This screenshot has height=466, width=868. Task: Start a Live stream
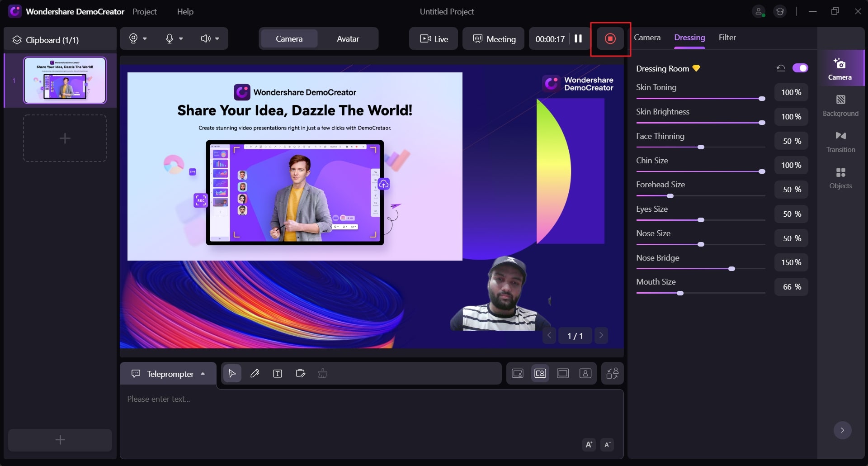pyautogui.click(x=434, y=39)
